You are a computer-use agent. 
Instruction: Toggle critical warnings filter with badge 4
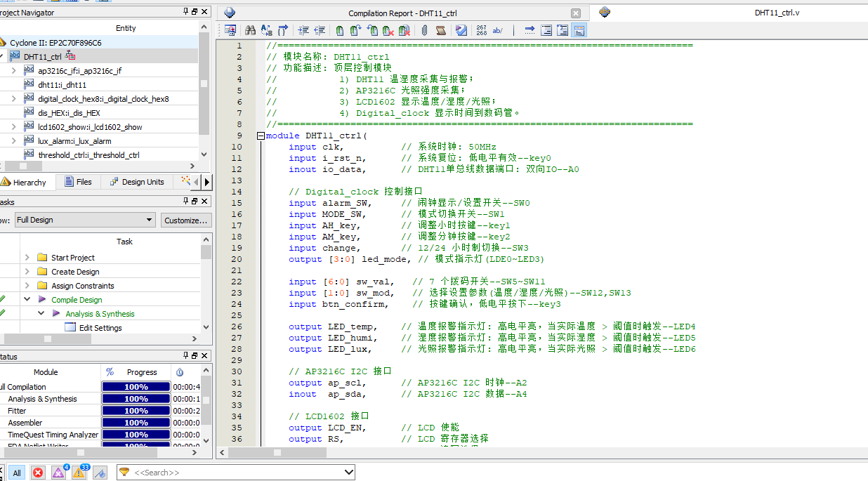point(58,472)
